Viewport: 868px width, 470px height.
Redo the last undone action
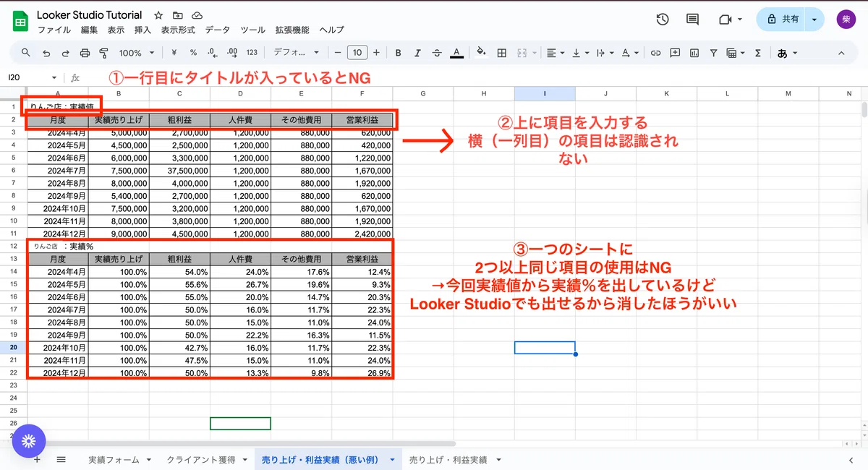pyautogui.click(x=66, y=53)
